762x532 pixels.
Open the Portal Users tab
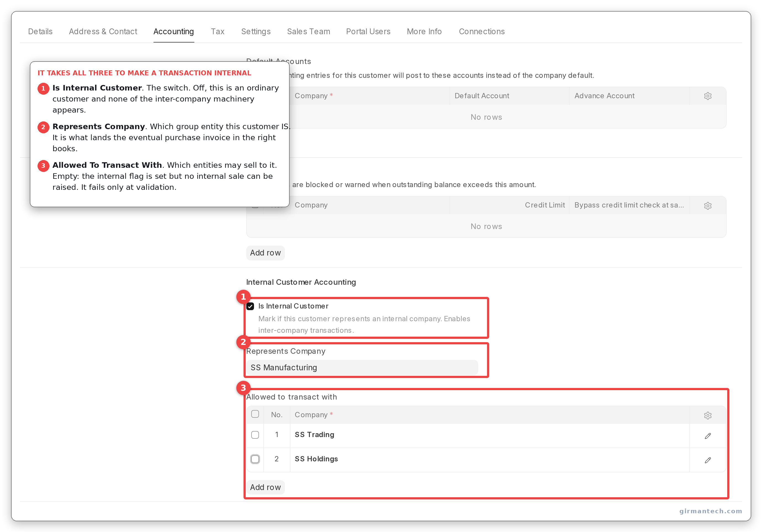pos(368,31)
